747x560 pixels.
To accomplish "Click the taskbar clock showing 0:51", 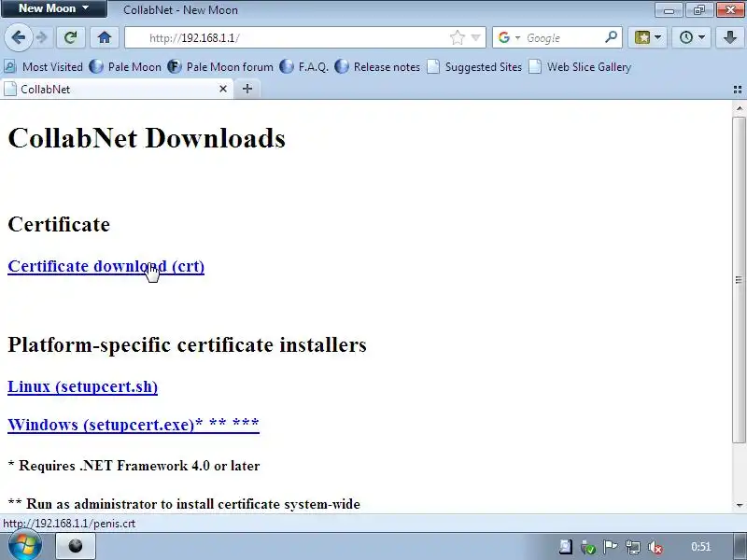I will 701,547.
